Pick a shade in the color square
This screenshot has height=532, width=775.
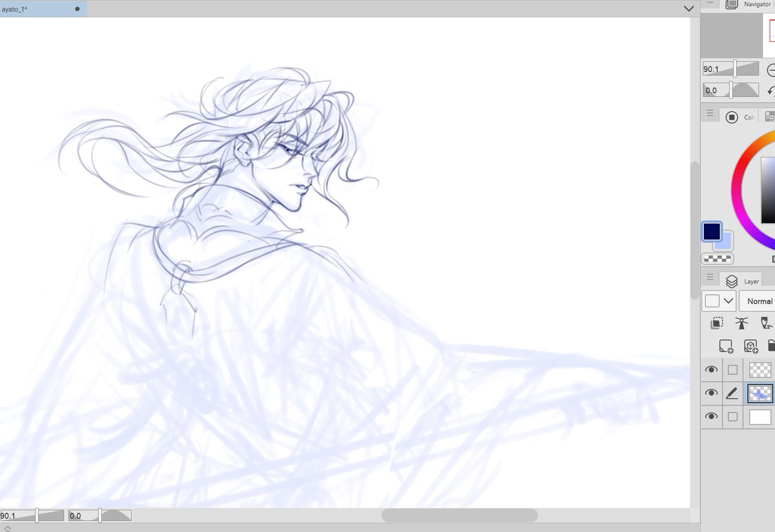768,190
